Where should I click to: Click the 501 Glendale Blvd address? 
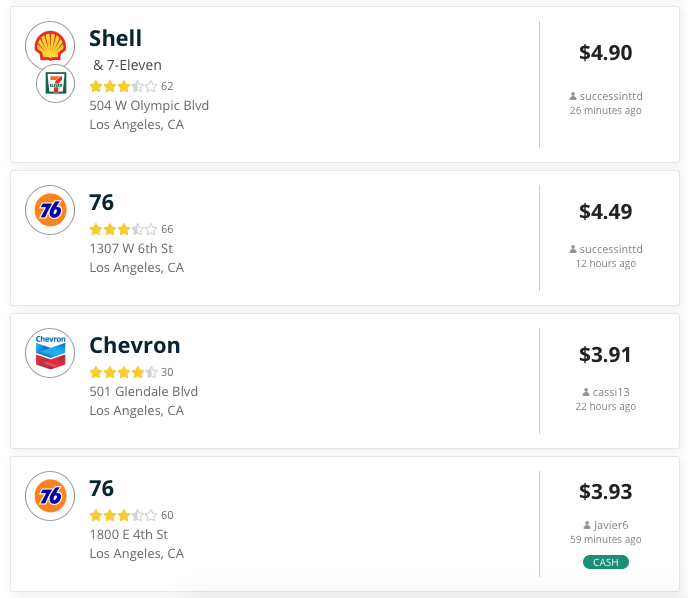144,391
